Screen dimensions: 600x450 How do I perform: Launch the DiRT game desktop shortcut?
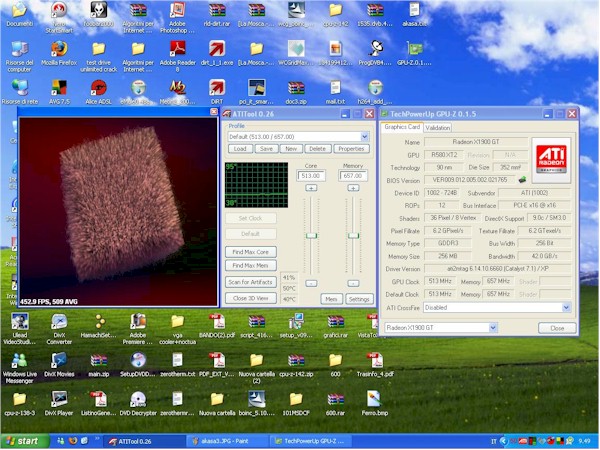pyautogui.click(x=216, y=89)
